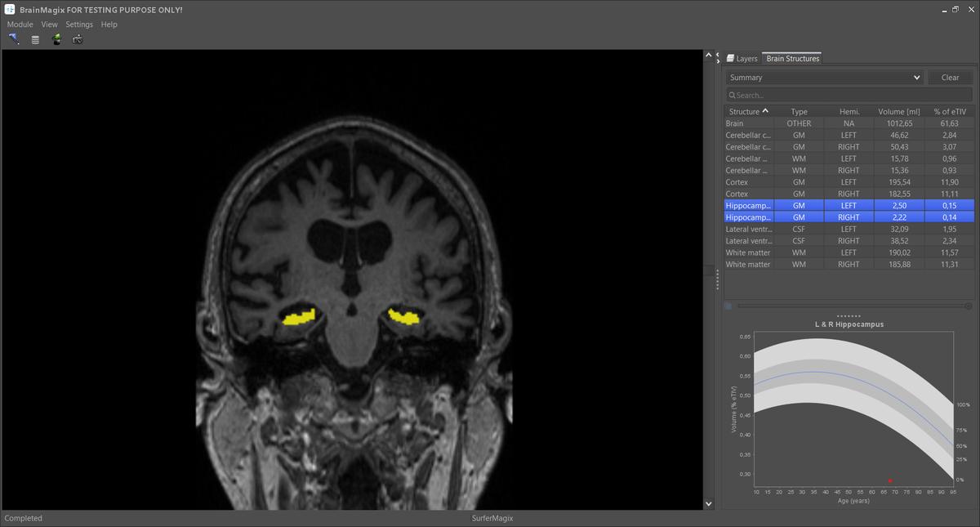Image resolution: width=980 pixels, height=527 pixels.
Task: Sort table by Volume [ml] column header
Action: 899,111
